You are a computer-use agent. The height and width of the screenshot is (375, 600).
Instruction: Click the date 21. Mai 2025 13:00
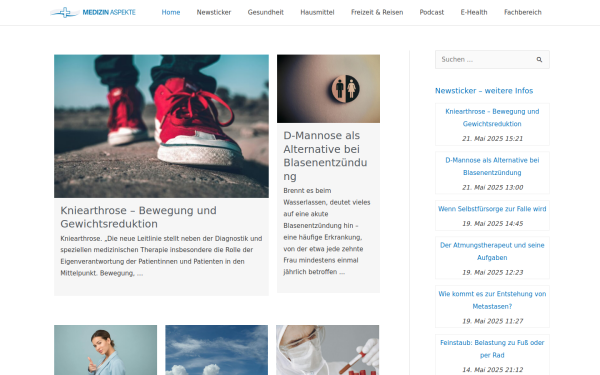click(x=492, y=188)
